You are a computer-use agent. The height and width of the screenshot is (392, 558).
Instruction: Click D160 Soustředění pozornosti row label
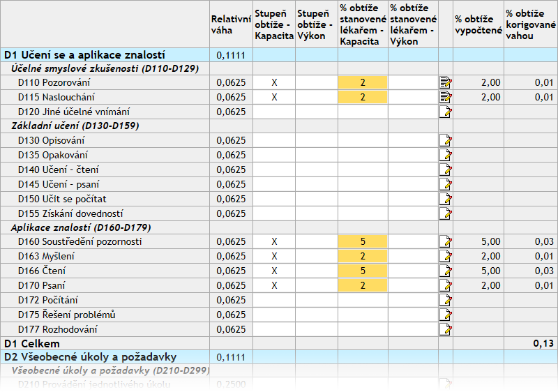coord(80,241)
